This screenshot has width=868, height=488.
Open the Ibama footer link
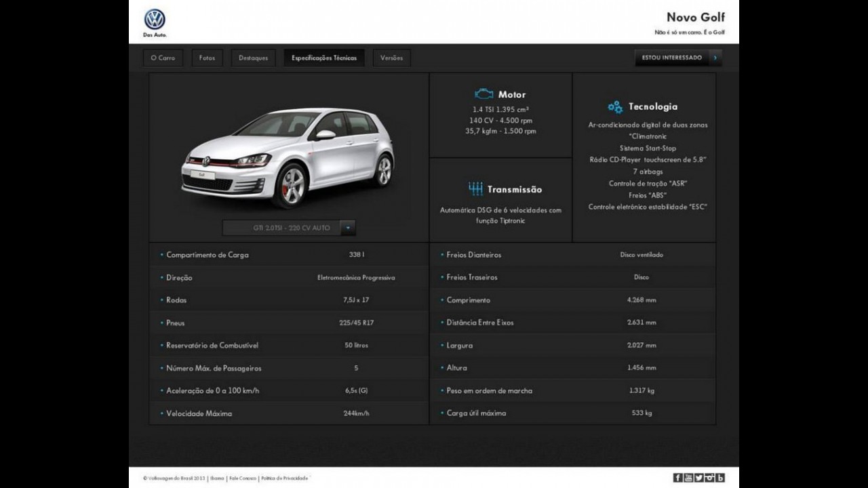(x=217, y=478)
